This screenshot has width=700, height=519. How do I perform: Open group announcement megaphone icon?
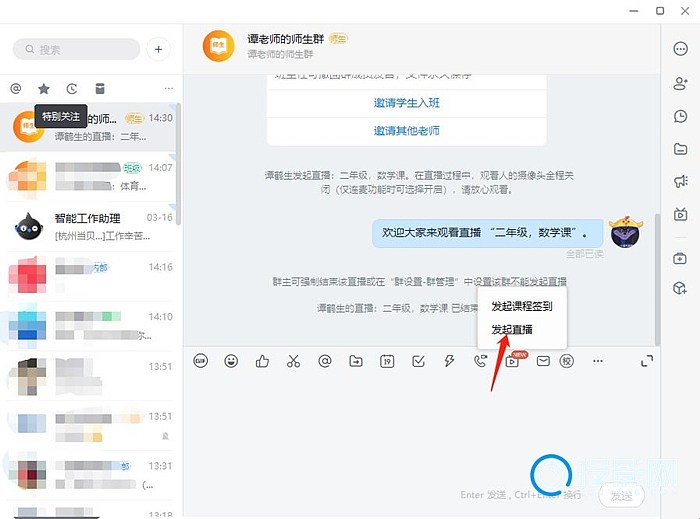[680, 181]
